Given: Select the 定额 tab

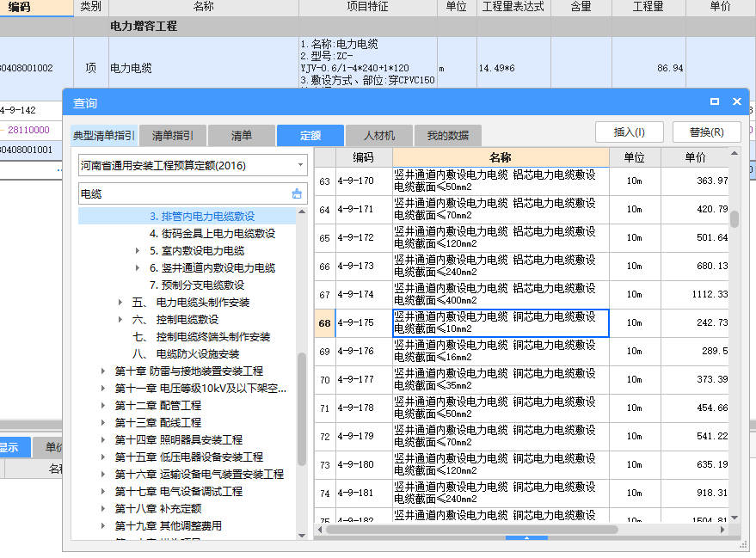Looking at the screenshot, I should tap(310, 135).
